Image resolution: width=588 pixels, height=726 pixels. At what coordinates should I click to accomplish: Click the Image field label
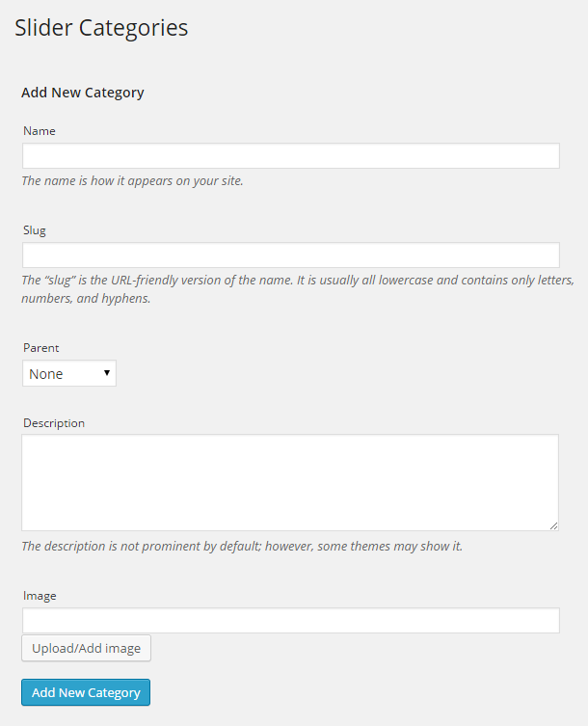tap(40, 596)
